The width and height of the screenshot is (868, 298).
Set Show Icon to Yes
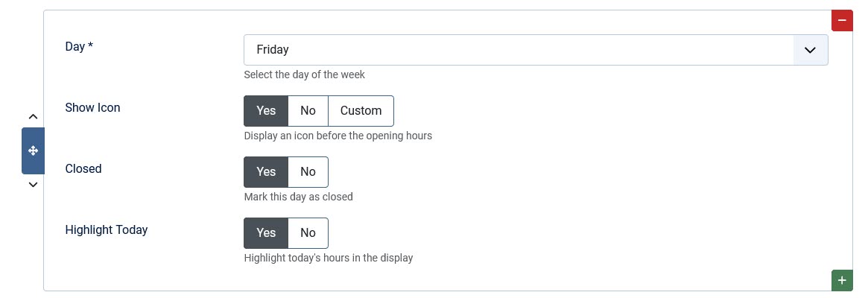point(266,111)
